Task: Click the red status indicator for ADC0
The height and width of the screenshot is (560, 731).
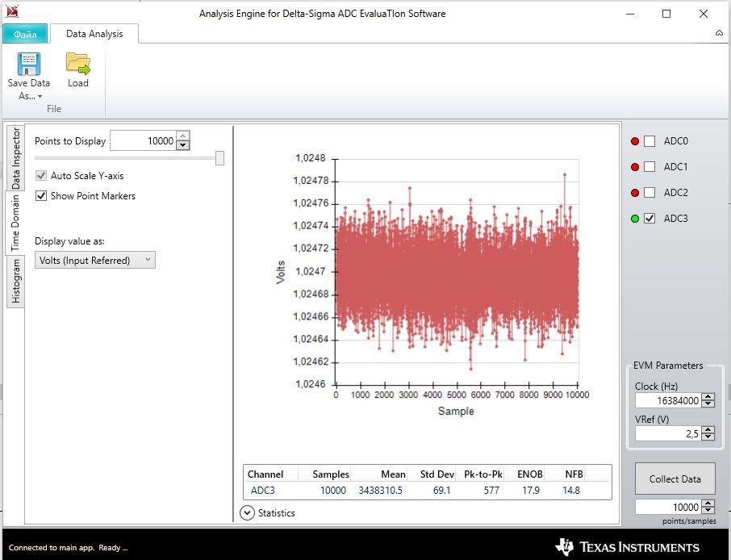Action: (634, 141)
